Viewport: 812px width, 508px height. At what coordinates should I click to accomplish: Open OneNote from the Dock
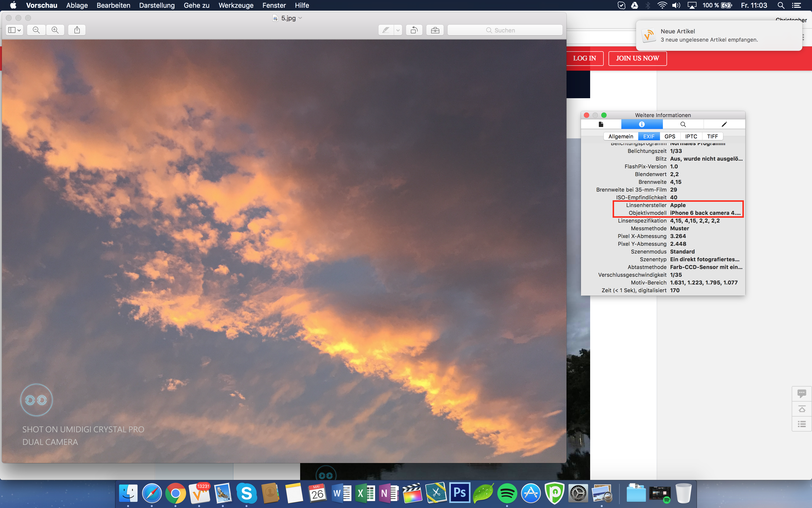tap(389, 493)
